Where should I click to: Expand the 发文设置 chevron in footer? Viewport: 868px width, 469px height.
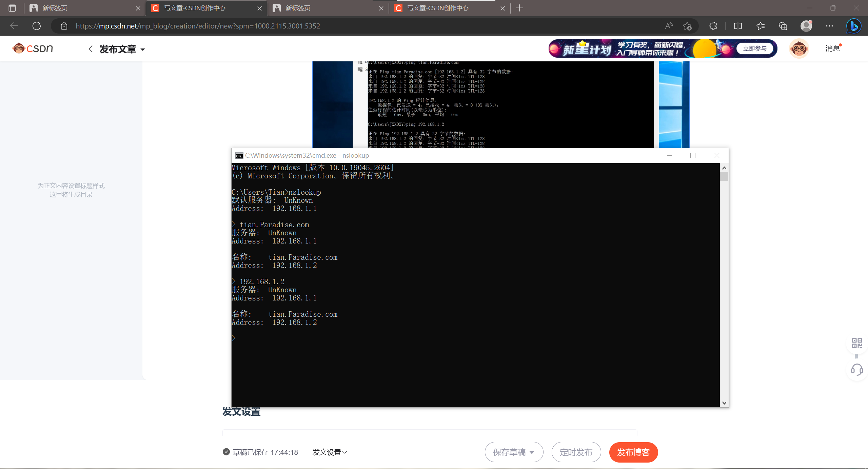(345, 452)
